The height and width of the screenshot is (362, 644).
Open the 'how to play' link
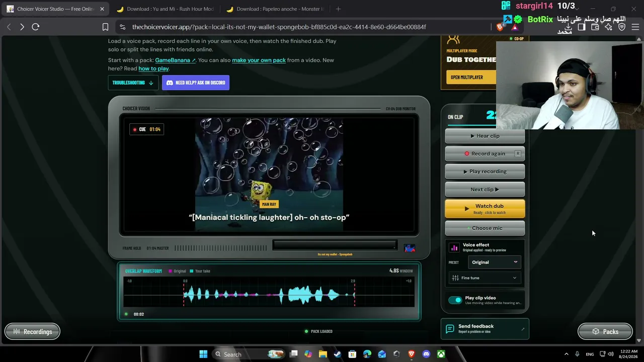153,69
